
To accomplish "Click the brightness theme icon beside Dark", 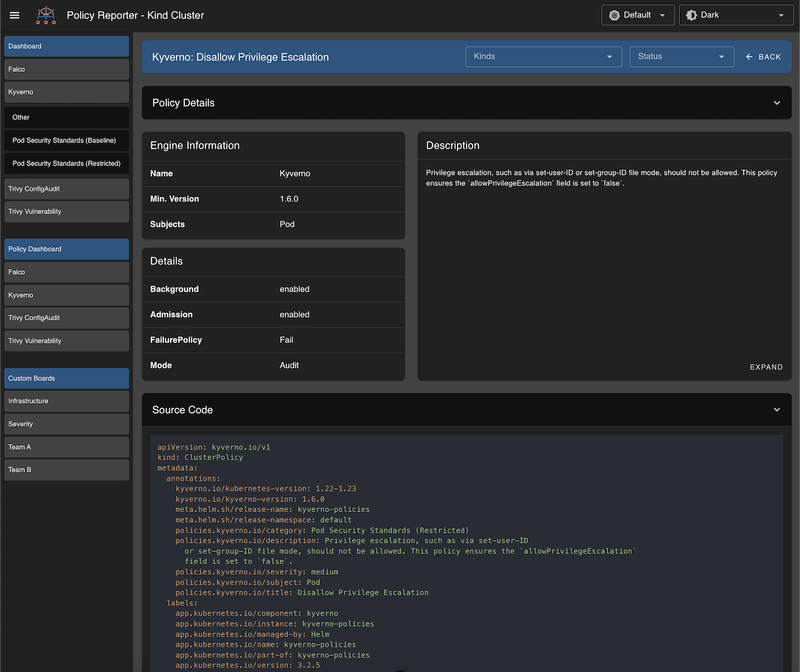I will pos(691,15).
